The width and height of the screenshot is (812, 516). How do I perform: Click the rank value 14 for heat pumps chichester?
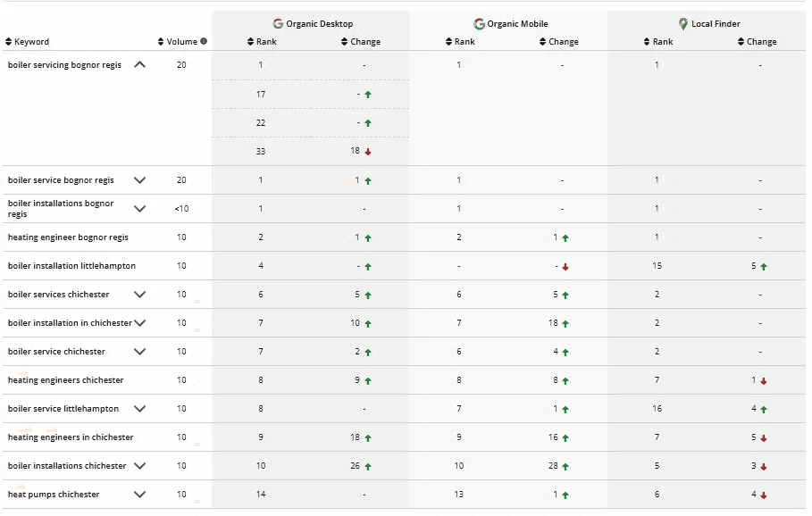tap(260, 494)
